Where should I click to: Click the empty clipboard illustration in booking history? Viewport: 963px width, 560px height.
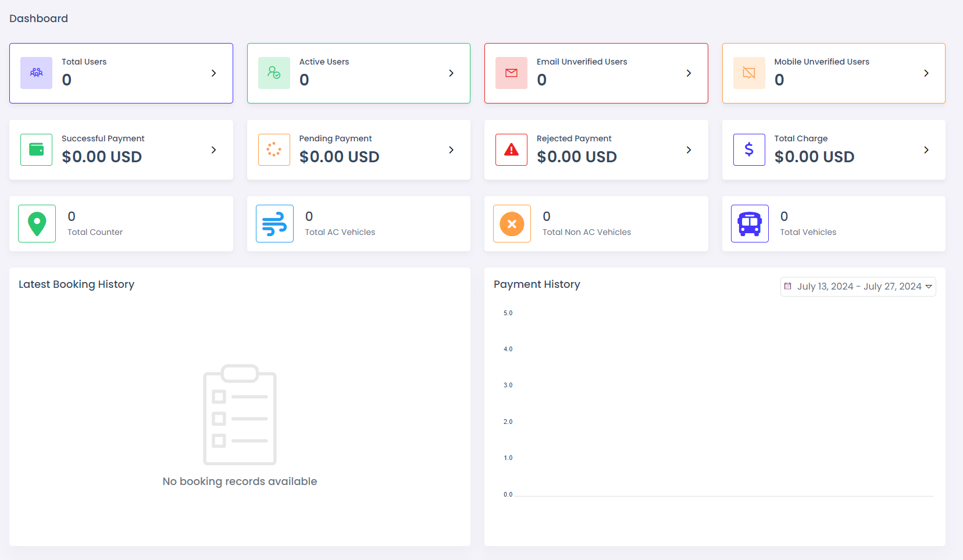240,414
